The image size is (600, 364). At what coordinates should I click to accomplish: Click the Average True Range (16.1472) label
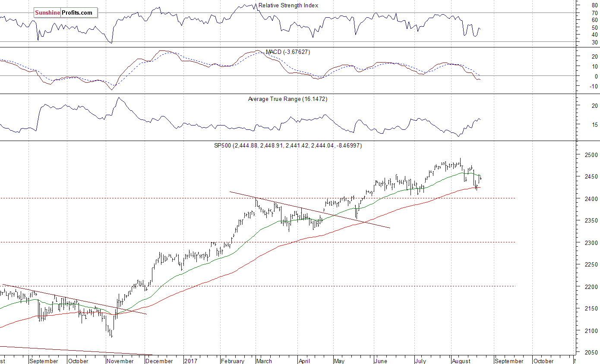(x=287, y=99)
